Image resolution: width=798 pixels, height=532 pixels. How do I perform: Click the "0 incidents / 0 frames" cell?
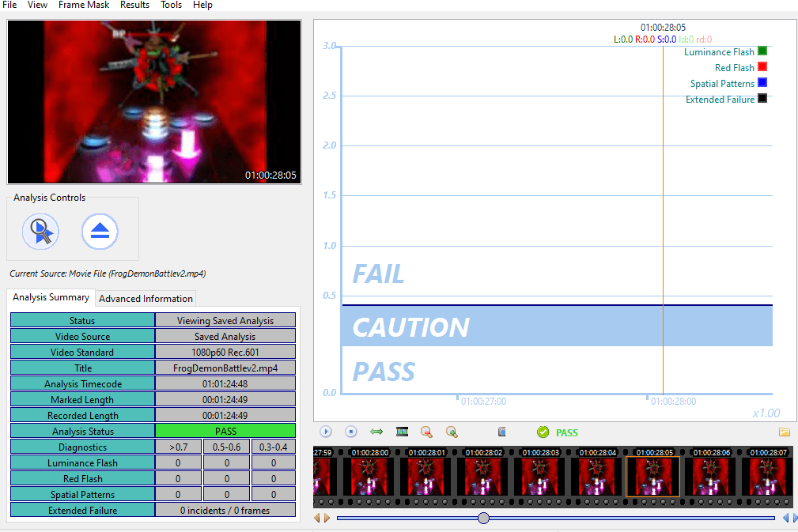point(225,510)
